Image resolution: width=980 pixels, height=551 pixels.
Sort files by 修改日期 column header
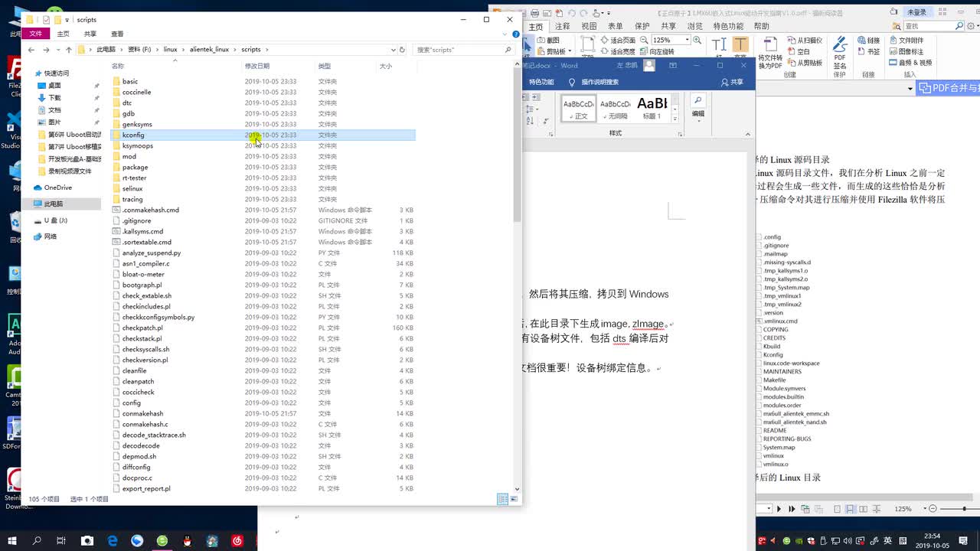click(x=257, y=67)
